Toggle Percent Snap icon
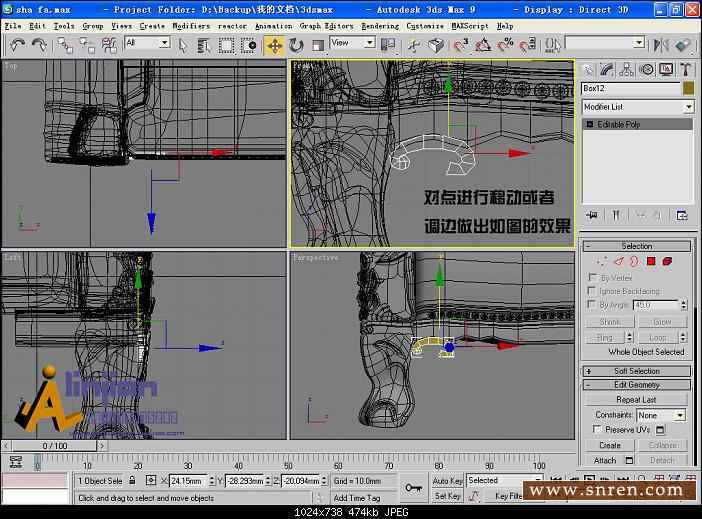The image size is (702, 519). coord(505,45)
